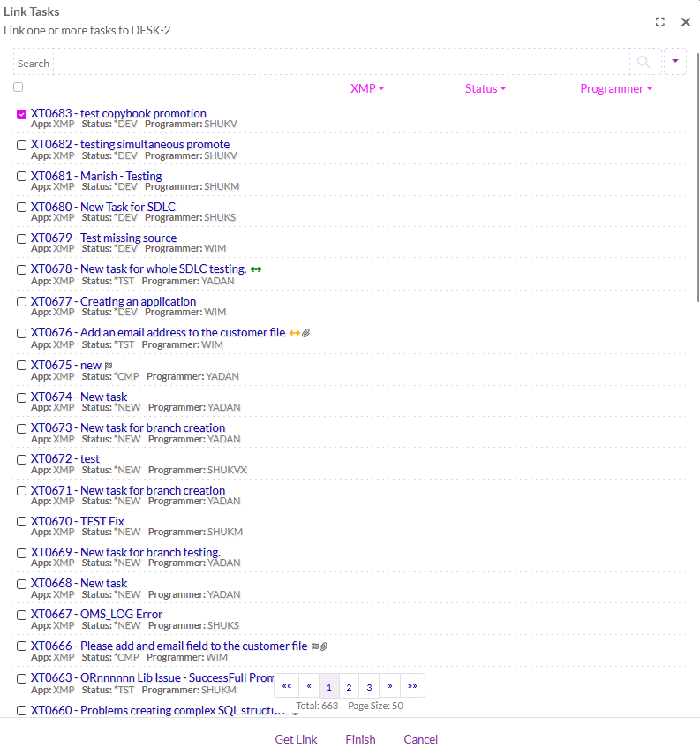Expand the Status filter dropdown

[x=485, y=89]
